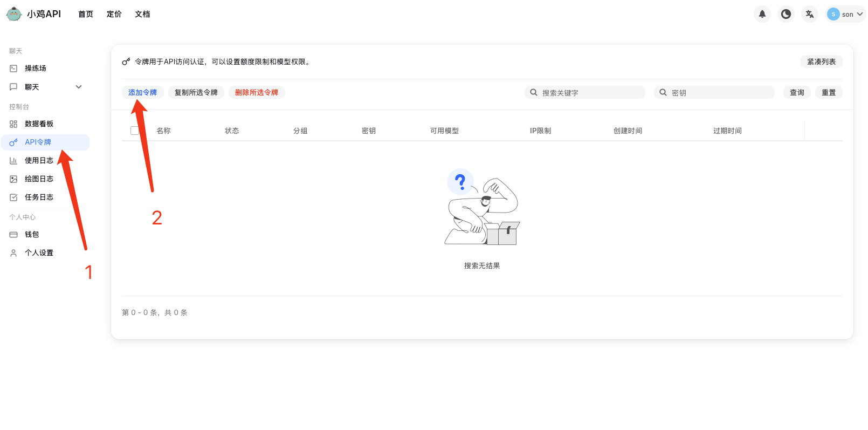Open the 定价 page

point(114,14)
